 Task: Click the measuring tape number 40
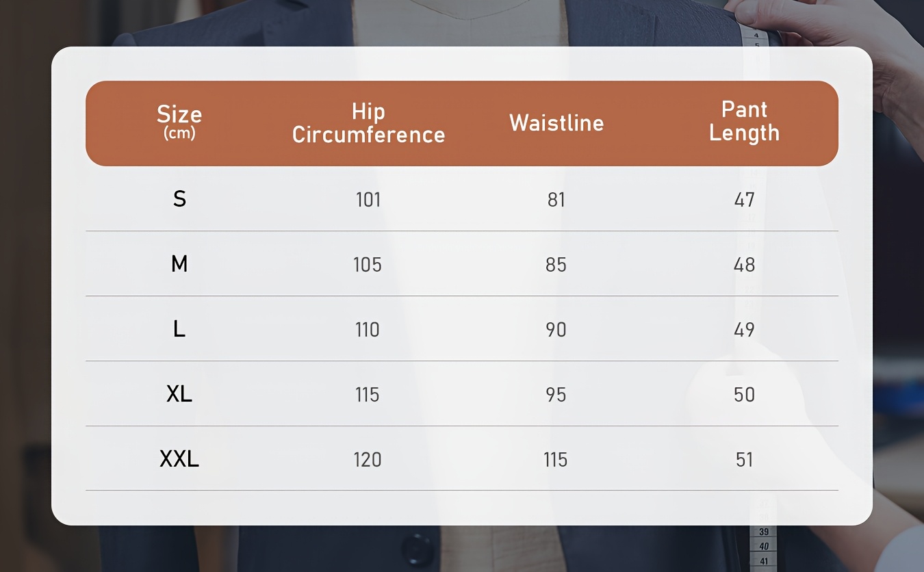tap(764, 547)
